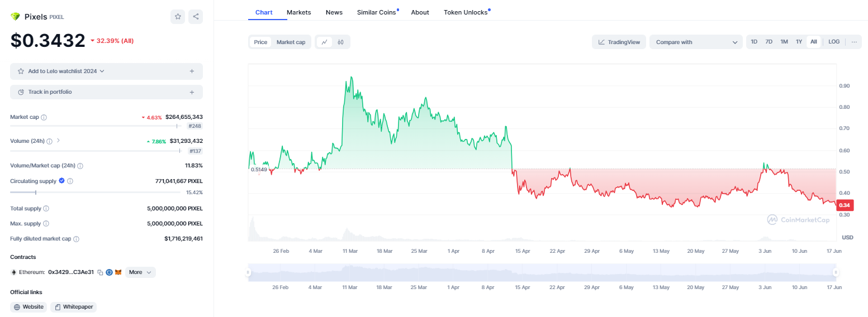Click the share icon next to Pixels

[196, 17]
